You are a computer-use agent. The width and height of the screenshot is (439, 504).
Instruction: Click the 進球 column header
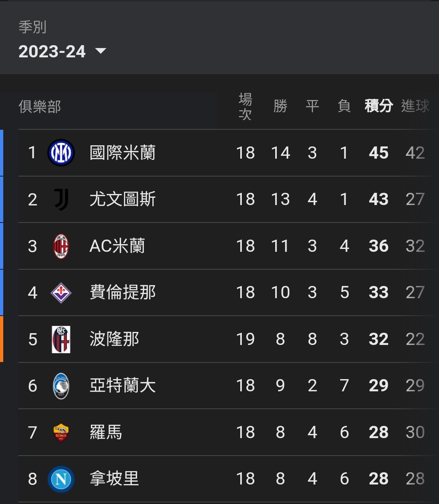[415, 106]
